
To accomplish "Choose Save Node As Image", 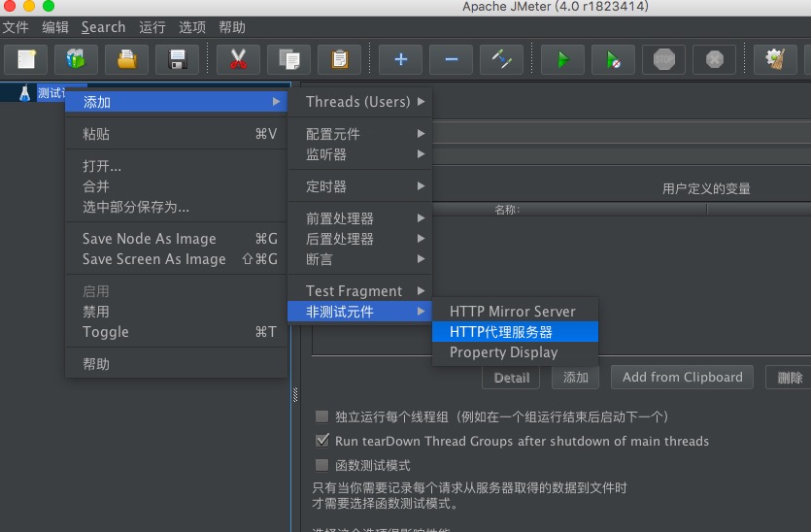I will click(177, 239).
